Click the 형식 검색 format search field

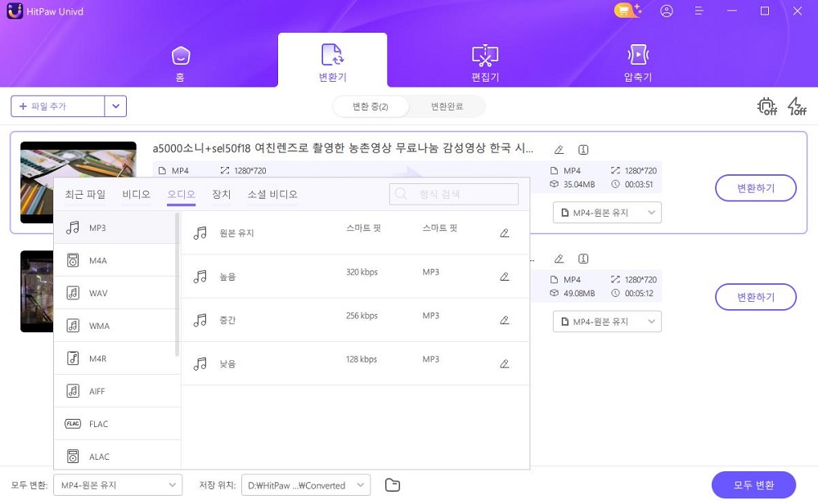click(x=454, y=194)
